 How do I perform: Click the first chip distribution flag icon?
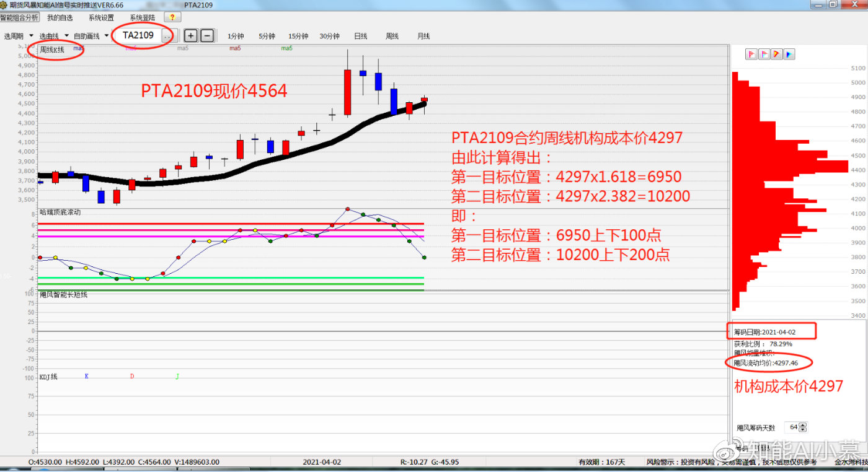[x=751, y=55]
